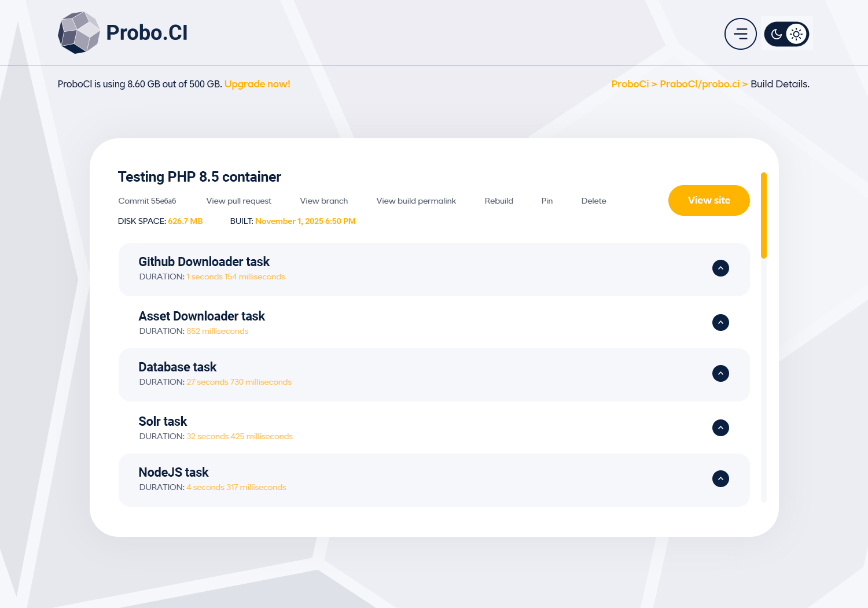Collapse the NodeJS task chevron icon
The image size is (868, 608).
(x=720, y=479)
